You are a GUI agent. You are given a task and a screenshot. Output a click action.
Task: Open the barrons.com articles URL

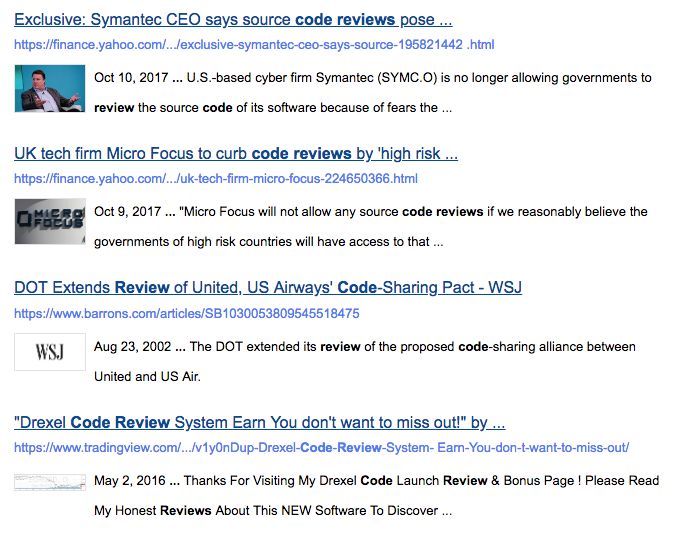click(187, 313)
